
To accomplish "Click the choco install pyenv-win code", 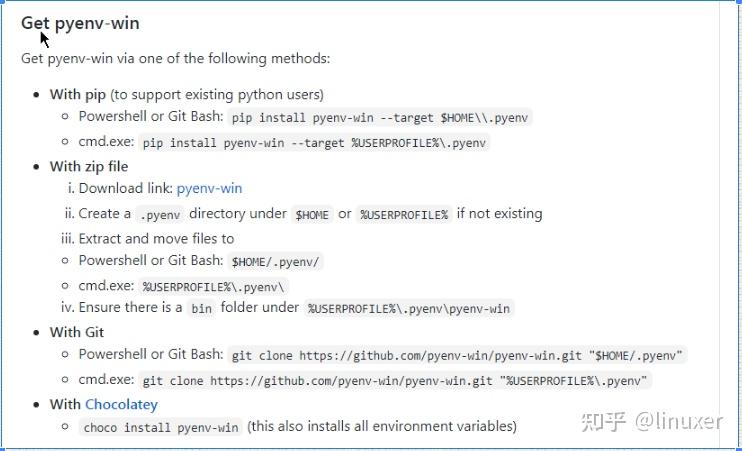I will pyautogui.click(x=161, y=427).
